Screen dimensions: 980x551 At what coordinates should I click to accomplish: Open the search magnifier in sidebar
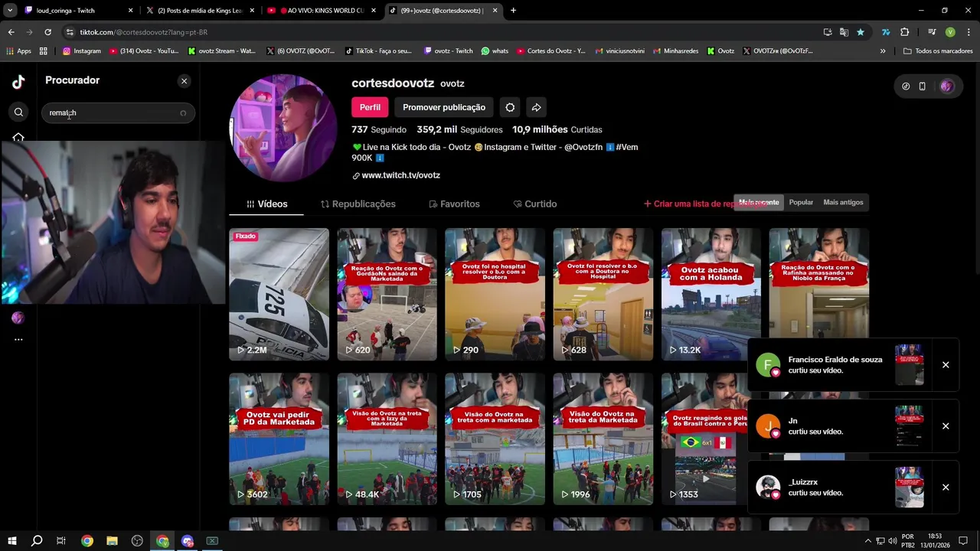click(18, 112)
